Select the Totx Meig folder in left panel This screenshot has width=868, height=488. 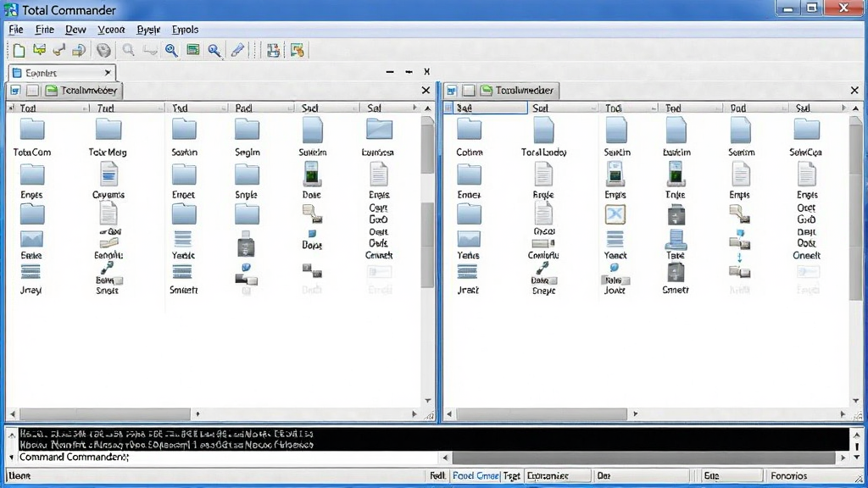pos(108,138)
